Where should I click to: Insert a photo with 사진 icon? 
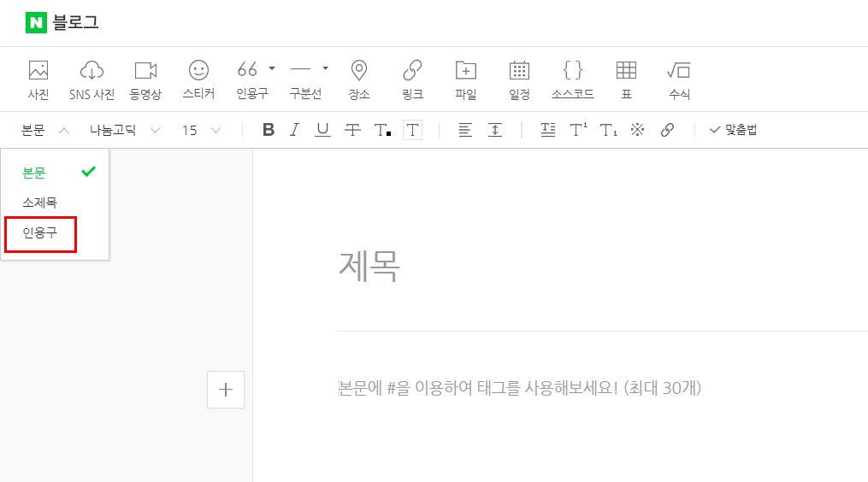38,79
